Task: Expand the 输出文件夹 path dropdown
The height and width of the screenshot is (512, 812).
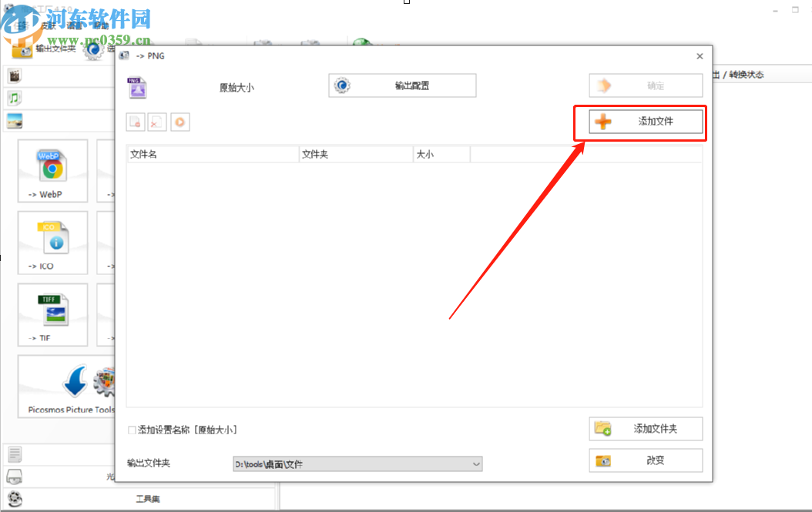Action: coord(476,463)
